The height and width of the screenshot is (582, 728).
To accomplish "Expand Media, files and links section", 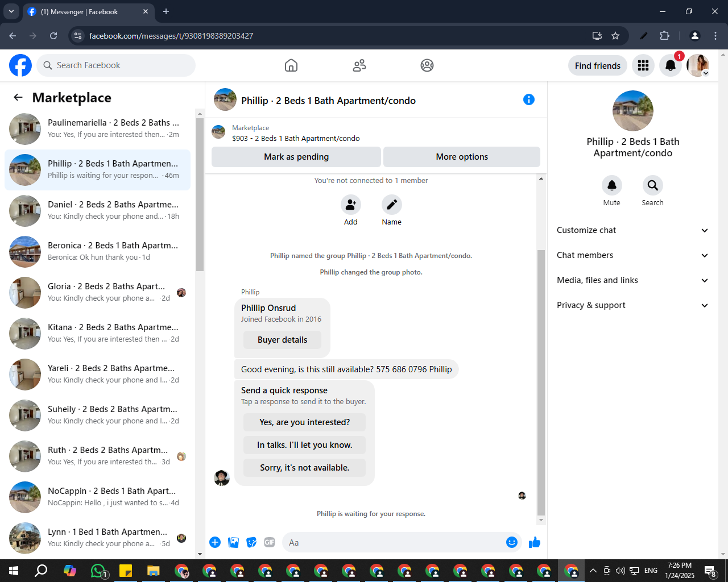I will click(632, 280).
